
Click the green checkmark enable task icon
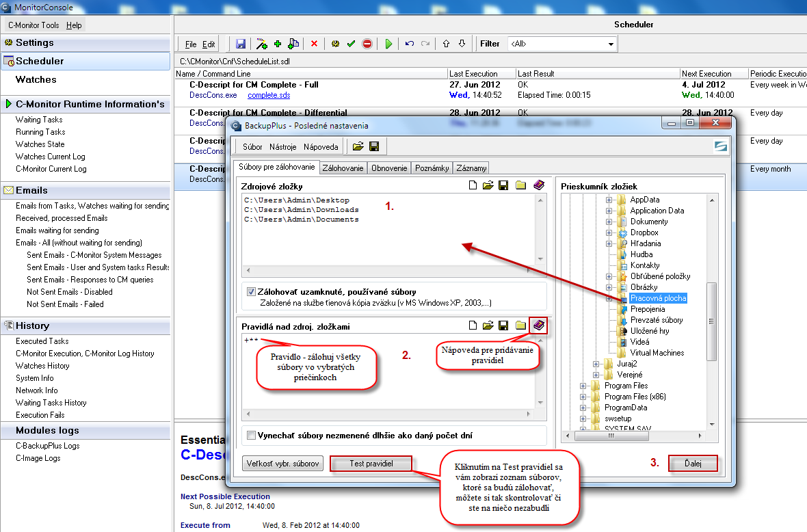pyautogui.click(x=351, y=44)
